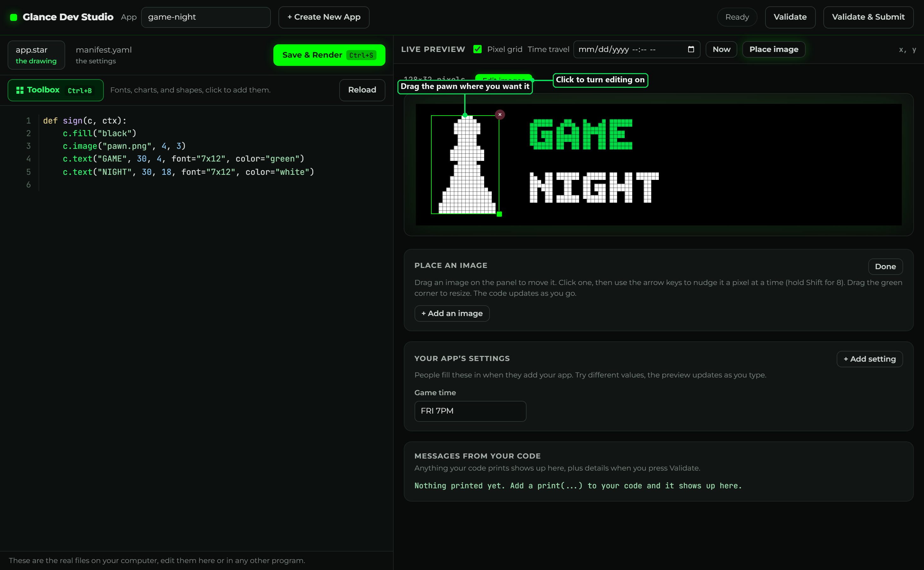Click code line c.image("pawn.png", 4, 3)

coord(124,146)
